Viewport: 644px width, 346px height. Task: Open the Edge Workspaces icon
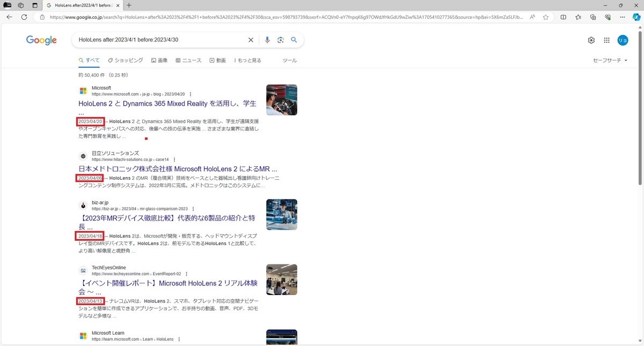tap(21, 5)
